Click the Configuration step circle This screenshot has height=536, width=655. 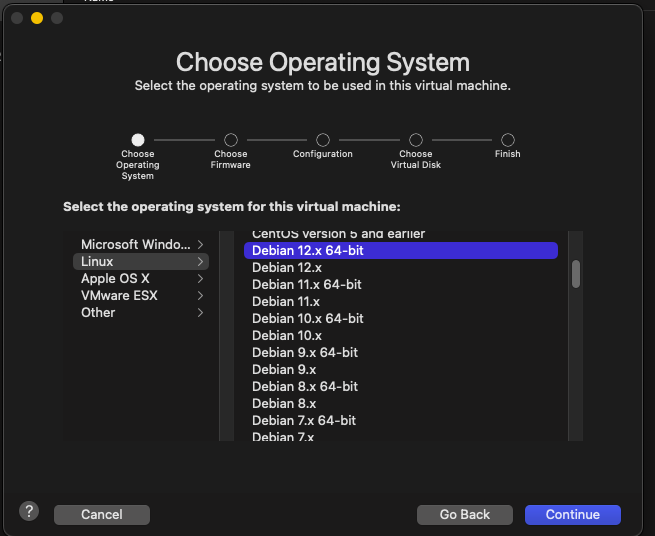coord(323,140)
